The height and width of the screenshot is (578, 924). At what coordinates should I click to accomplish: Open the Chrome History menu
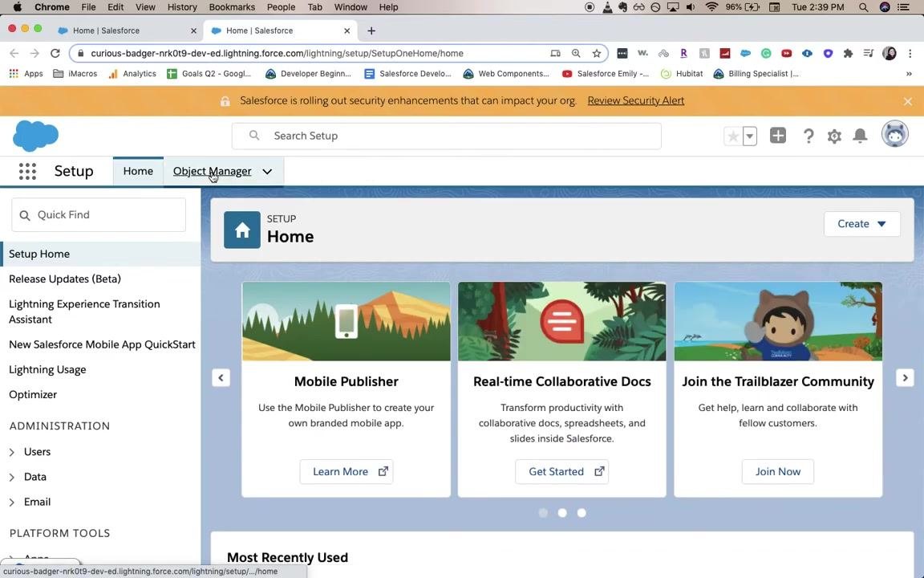[x=182, y=7]
